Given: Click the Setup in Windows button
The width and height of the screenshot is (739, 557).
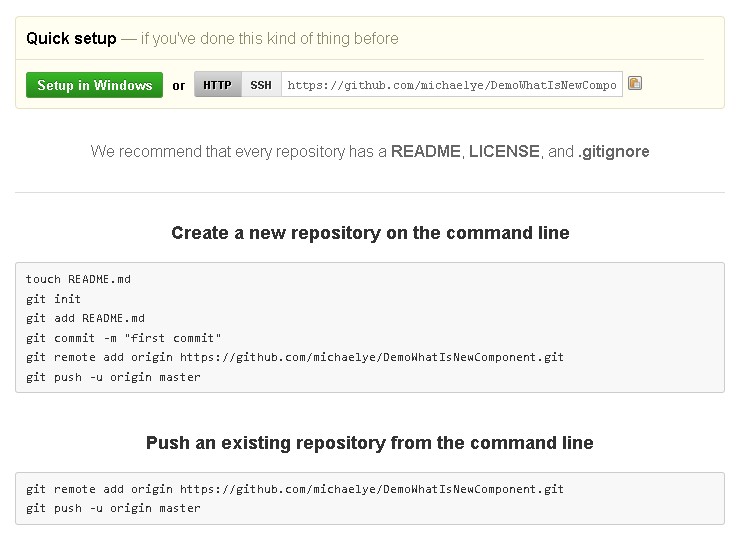Looking at the screenshot, I should coord(94,85).
